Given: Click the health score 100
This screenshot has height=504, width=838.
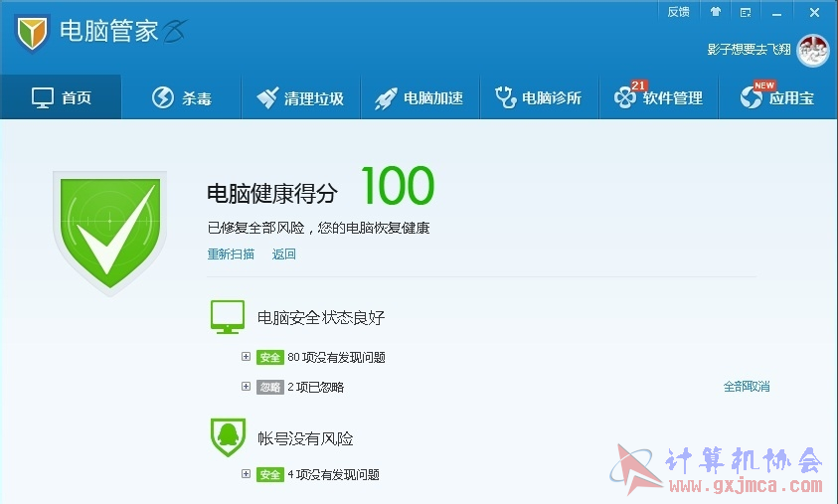Looking at the screenshot, I should pos(399,186).
